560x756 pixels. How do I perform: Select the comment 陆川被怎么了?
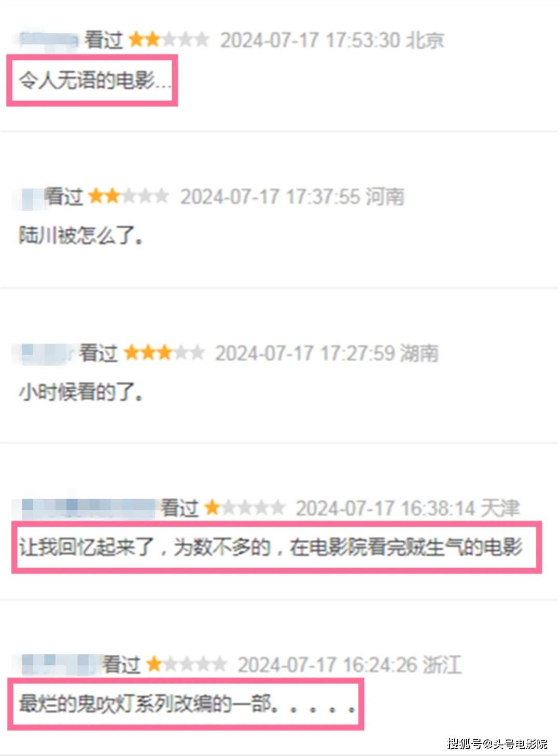pos(81,236)
